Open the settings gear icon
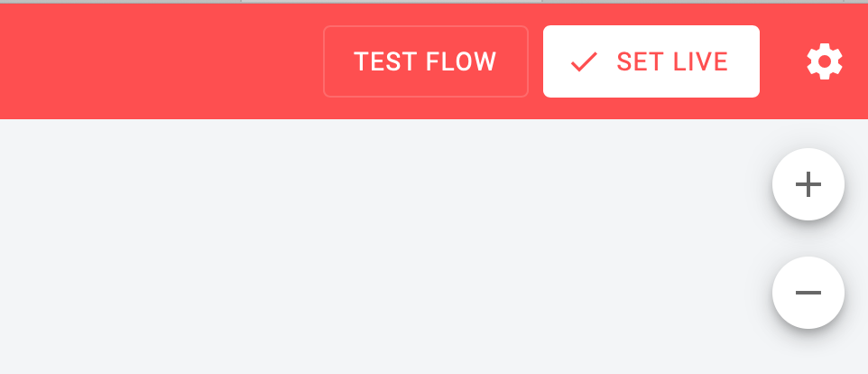The image size is (868, 374). 825,61
